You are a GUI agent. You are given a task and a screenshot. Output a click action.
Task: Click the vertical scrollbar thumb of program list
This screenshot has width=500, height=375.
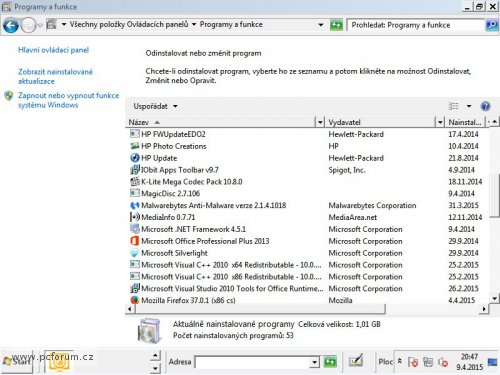click(x=495, y=195)
